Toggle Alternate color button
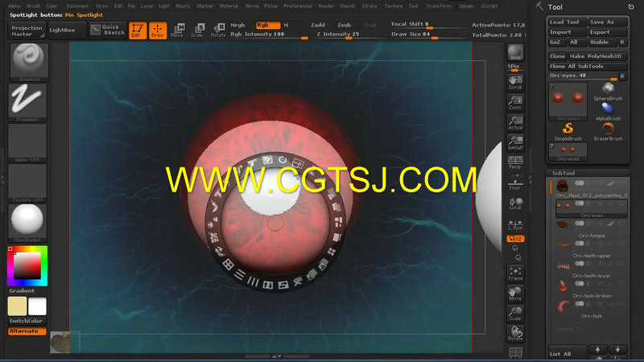The image size is (644, 362). (27, 331)
